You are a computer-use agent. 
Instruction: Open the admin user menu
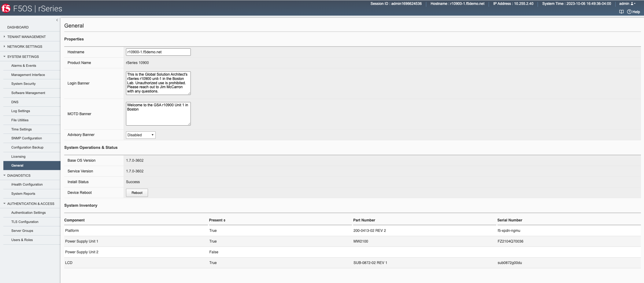pyautogui.click(x=627, y=4)
